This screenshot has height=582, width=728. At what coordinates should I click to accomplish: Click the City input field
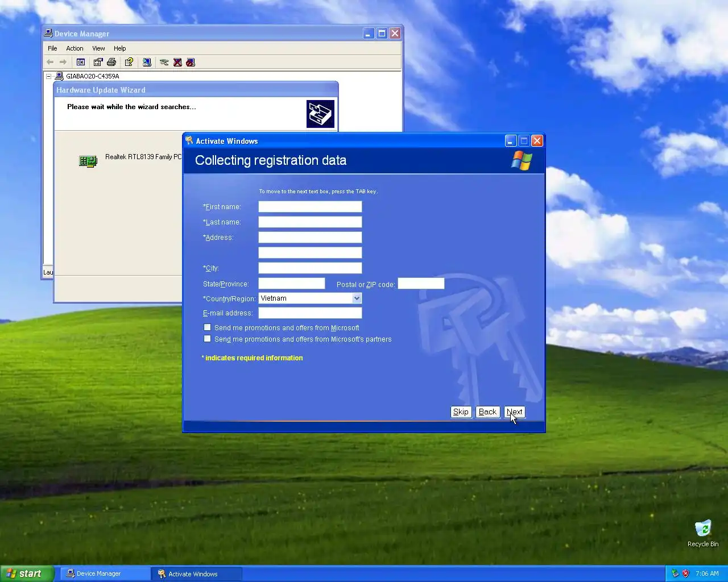[310, 268]
